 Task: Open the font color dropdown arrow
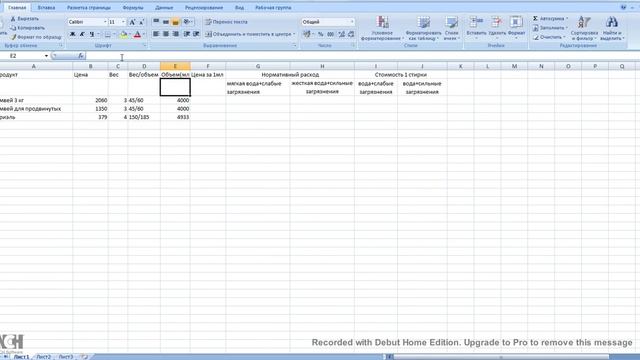click(x=144, y=35)
